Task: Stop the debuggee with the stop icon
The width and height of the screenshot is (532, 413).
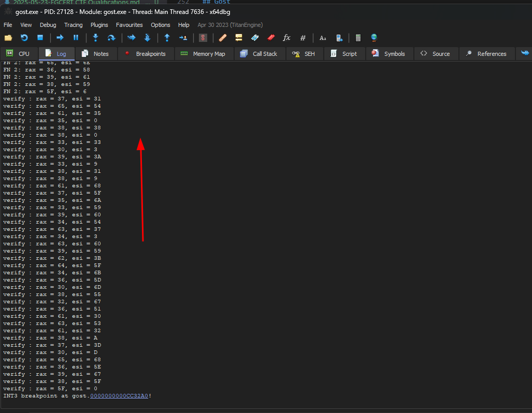Action: (x=40, y=38)
